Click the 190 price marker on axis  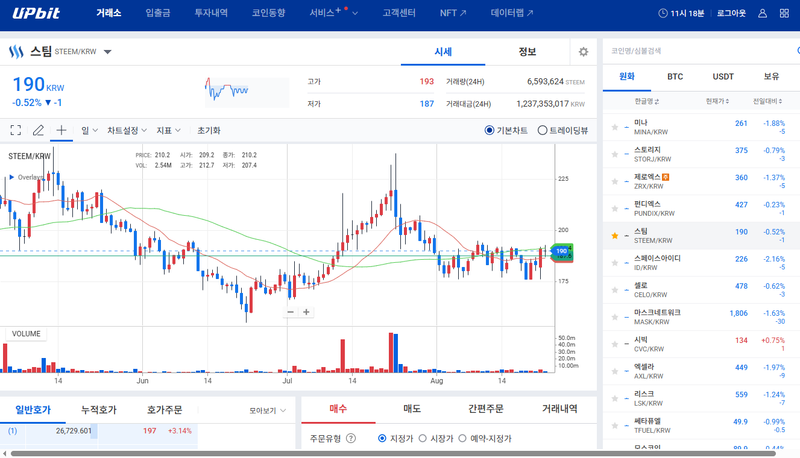[562, 251]
